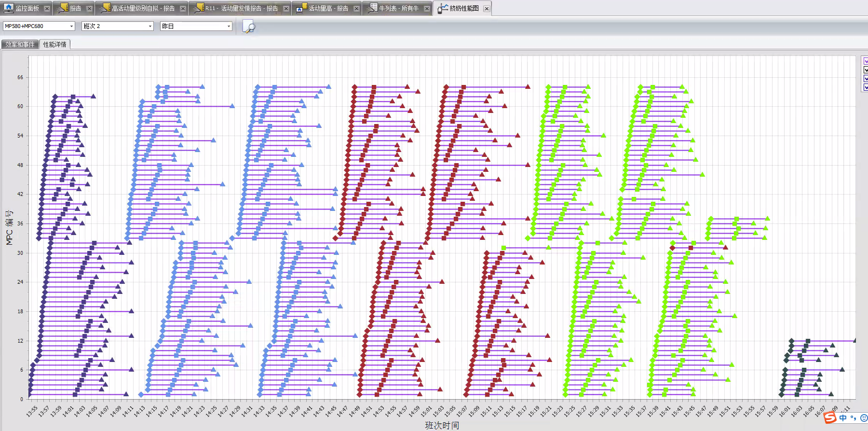868x431 pixels.
Task: Toggle the purple legend checkbox
Action: 866,61
